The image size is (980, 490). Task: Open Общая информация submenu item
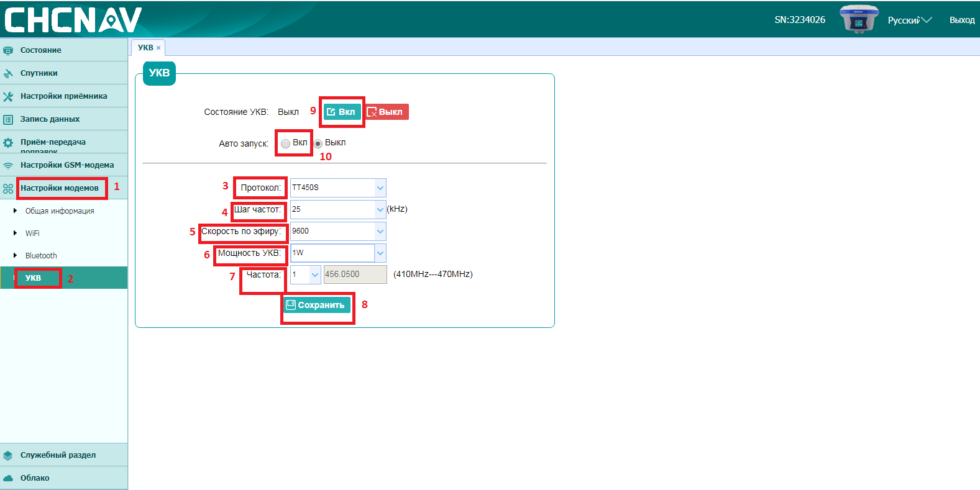coord(64,211)
